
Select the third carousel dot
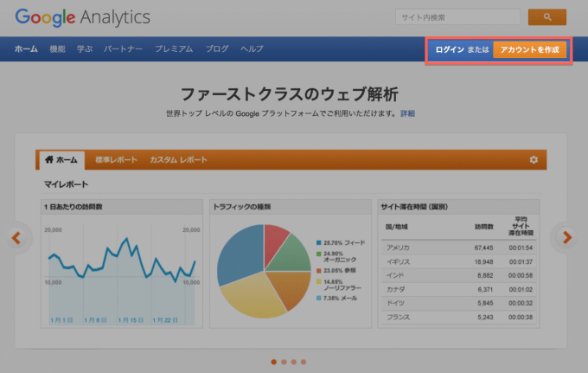[x=294, y=362]
